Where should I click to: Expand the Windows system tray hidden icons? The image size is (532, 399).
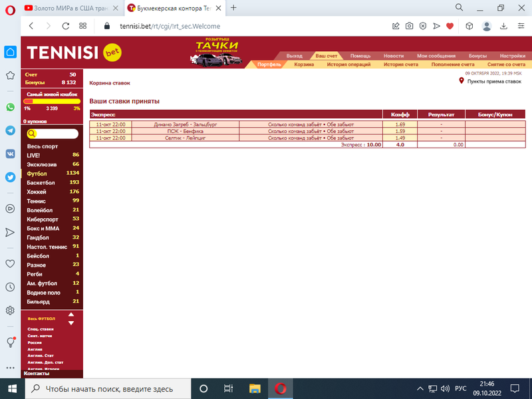[420, 388]
